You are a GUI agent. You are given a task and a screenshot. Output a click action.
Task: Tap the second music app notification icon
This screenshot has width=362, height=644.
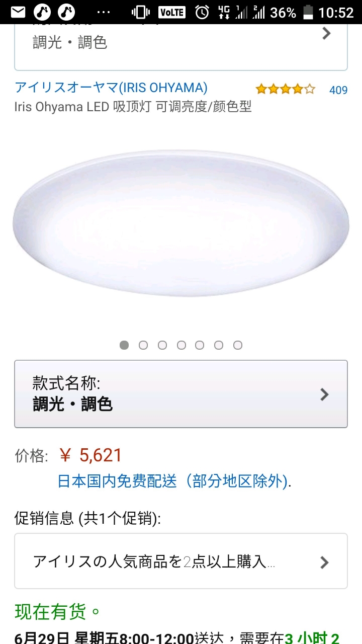(x=66, y=12)
